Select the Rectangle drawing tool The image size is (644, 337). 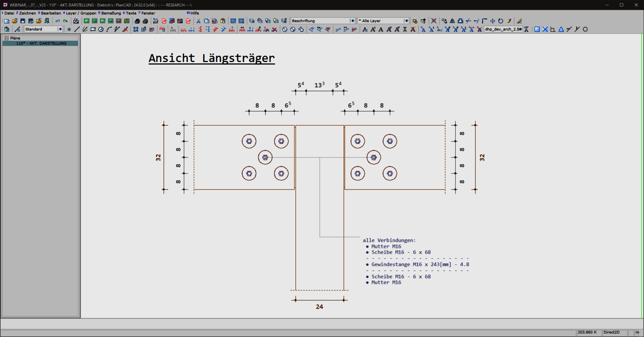tap(93, 29)
